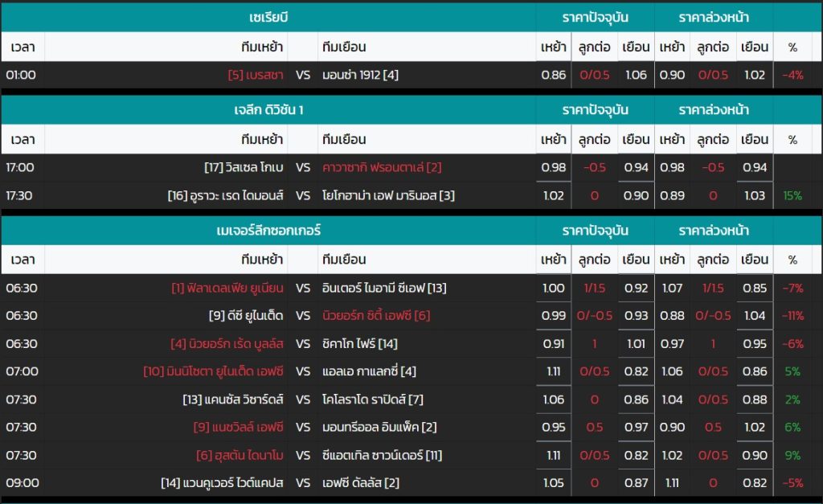Click the 17:00 kickoff time
The image size is (823, 504).
20,167
